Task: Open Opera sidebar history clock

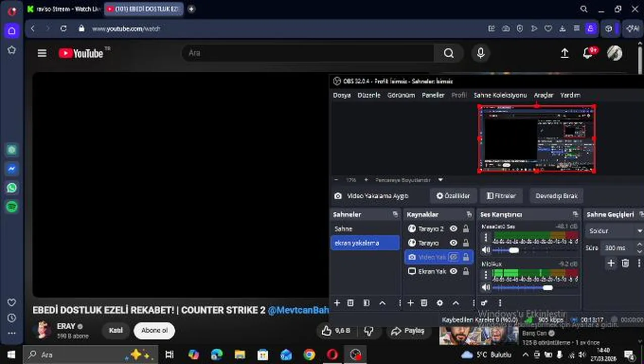Action: pos(12,318)
